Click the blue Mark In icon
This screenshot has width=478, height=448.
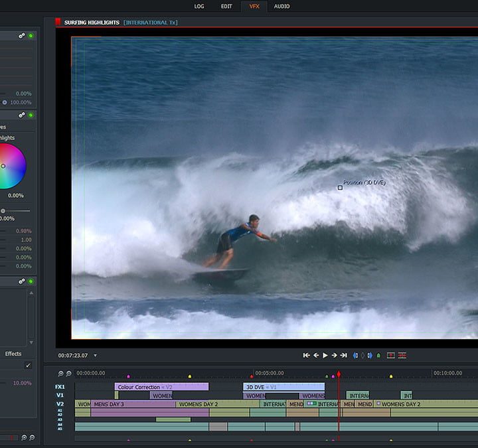(355, 356)
